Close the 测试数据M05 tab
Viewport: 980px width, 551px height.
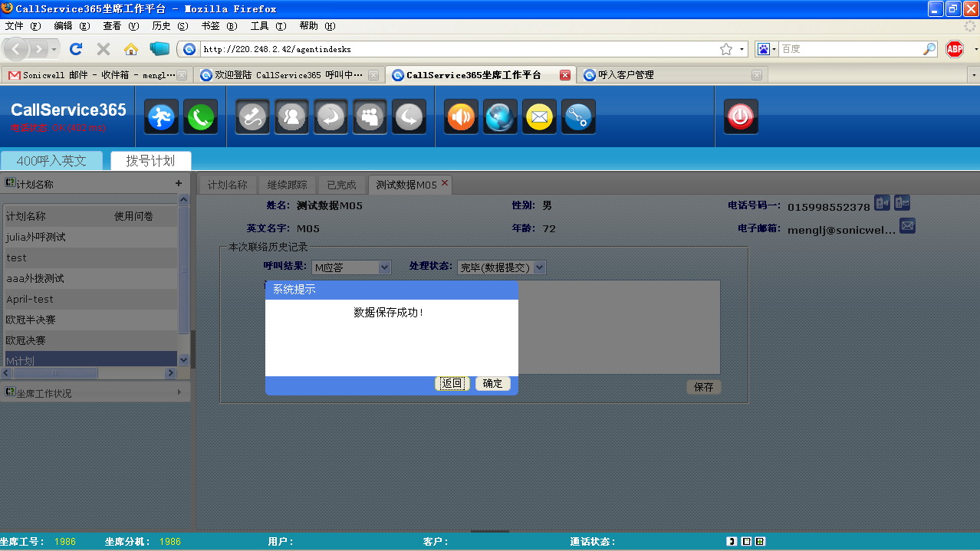(x=445, y=183)
